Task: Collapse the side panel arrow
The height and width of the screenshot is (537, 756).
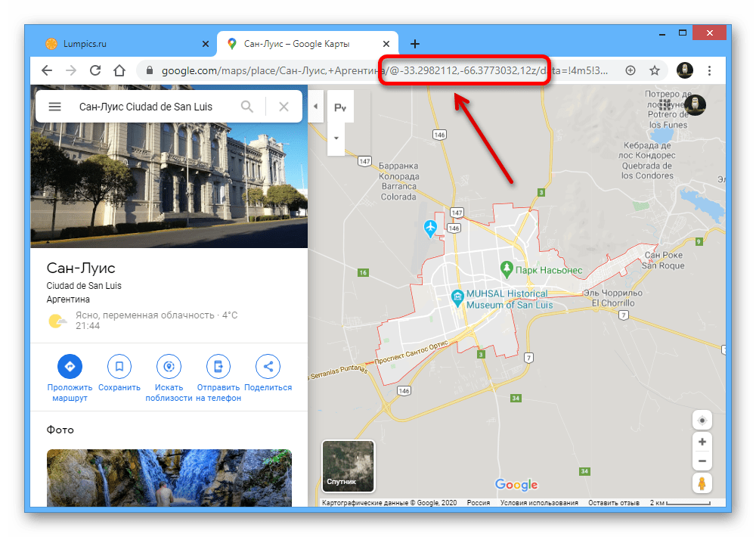Action: coord(316,107)
